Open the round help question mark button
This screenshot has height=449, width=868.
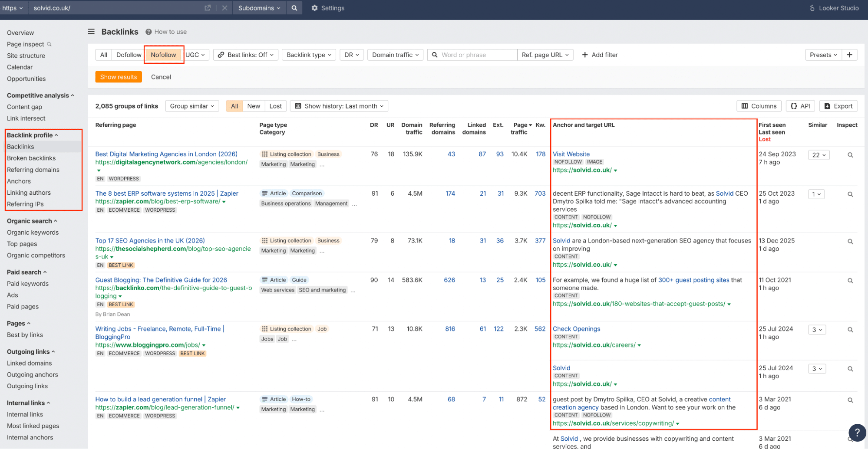[857, 432]
